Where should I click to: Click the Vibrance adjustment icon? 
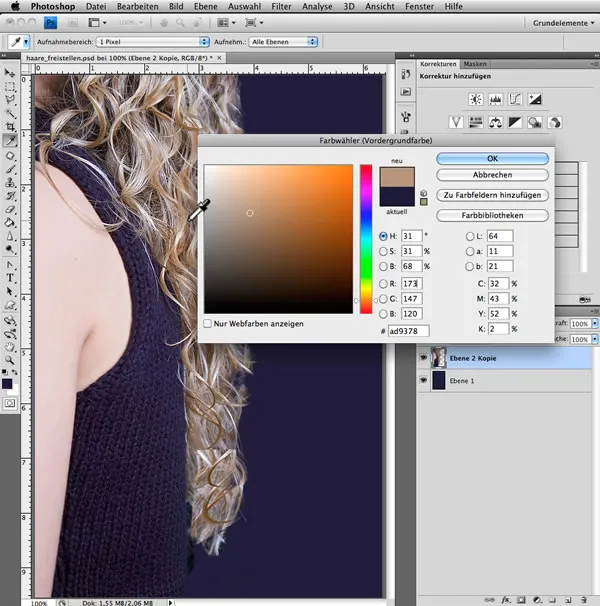click(455, 122)
